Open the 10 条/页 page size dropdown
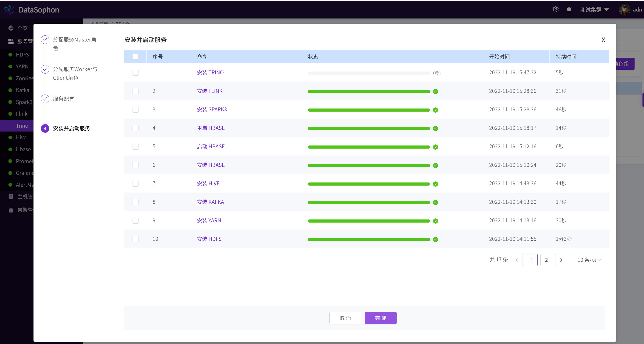This screenshot has height=344, width=644. (589, 260)
